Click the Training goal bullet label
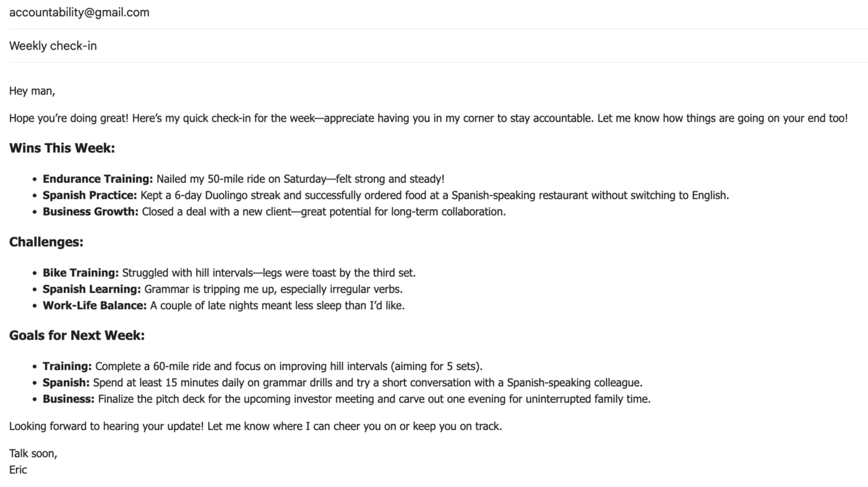 pyautogui.click(x=67, y=366)
